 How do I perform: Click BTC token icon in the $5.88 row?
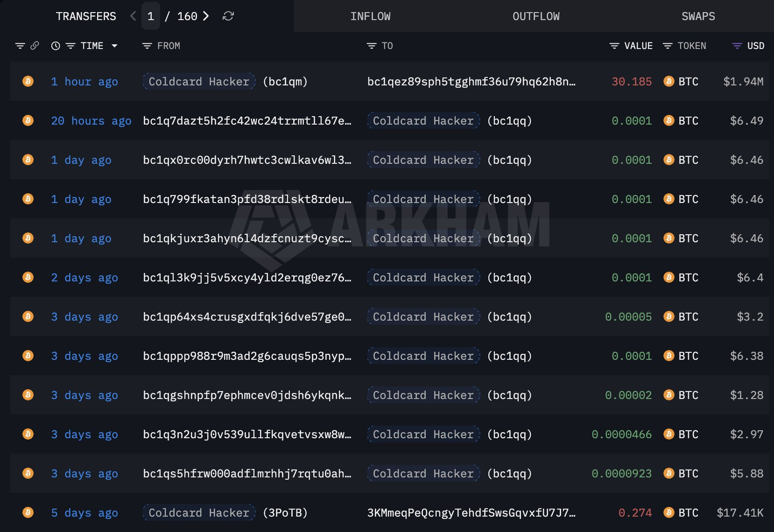tap(669, 473)
